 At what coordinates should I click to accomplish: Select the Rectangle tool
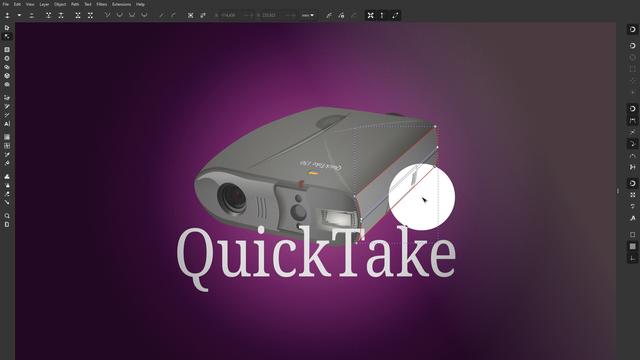[7, 50]
